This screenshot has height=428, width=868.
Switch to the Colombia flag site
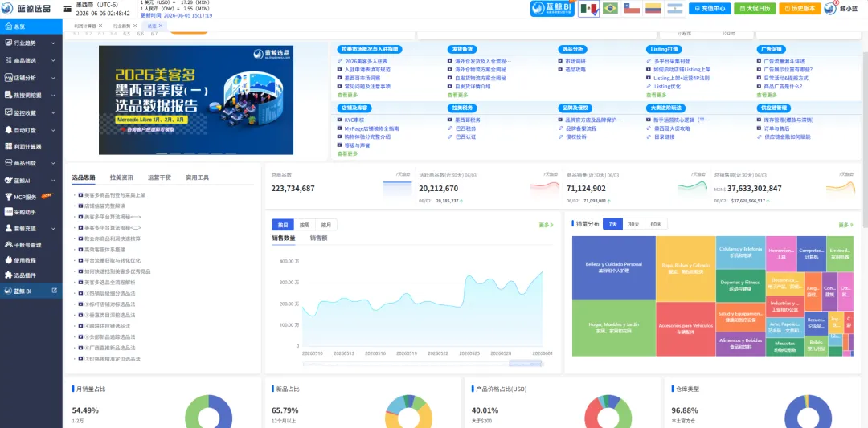[x=653, y=8]
